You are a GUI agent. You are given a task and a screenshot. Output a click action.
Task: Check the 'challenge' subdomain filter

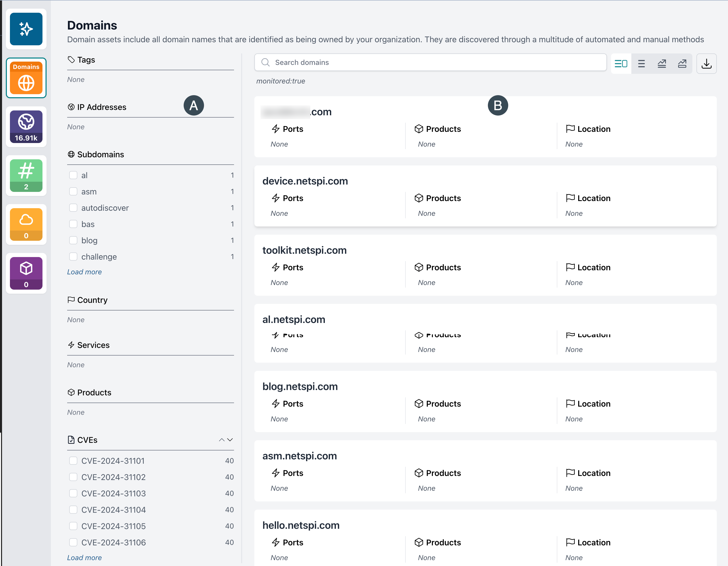point(73,257)
